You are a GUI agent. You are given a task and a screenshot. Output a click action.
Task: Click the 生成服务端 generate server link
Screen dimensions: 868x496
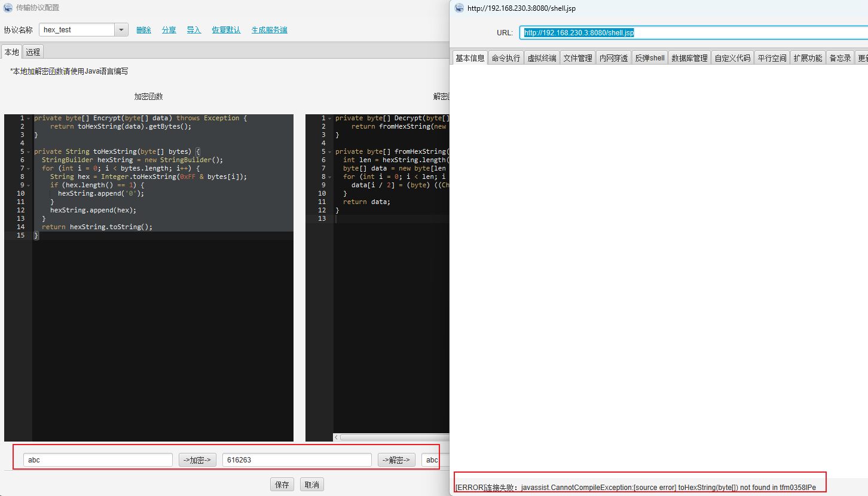click(x=269, y=29)
